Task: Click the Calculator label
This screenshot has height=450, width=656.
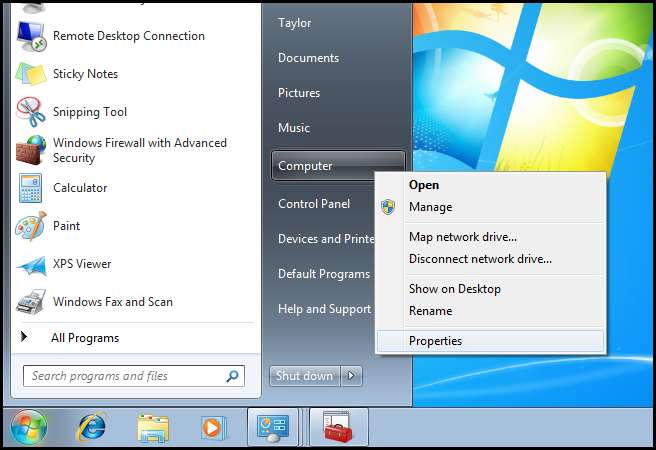Action: (80, 188)
